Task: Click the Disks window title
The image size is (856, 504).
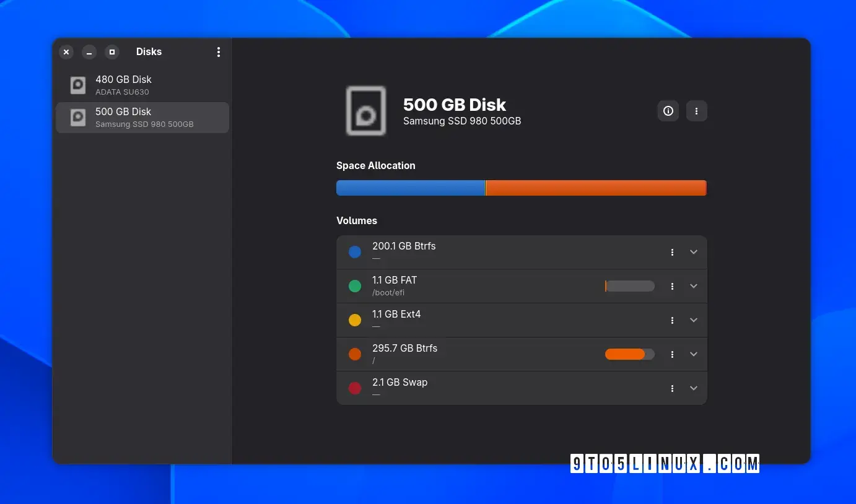Action: coord(149,52)
